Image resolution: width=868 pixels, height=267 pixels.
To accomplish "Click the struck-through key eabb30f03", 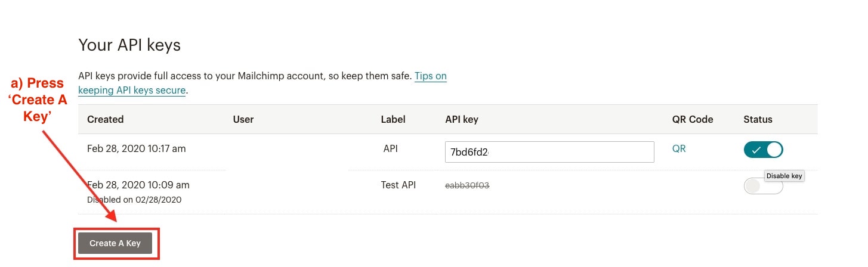I will 467,185.
